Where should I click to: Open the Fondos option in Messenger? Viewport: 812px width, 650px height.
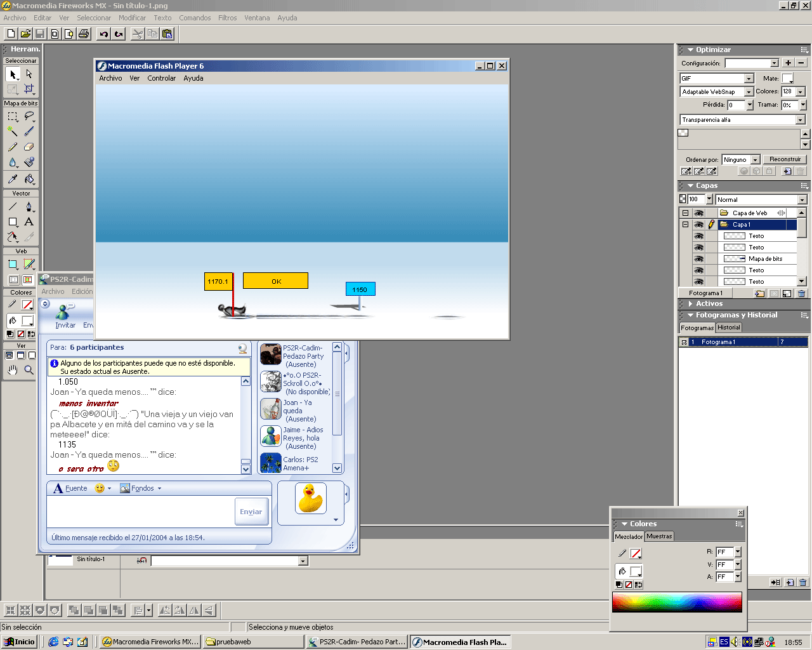141,488
